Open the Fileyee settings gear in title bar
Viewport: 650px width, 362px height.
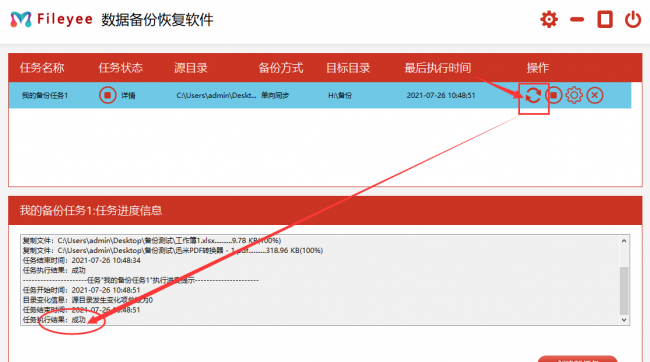(549, 19)
